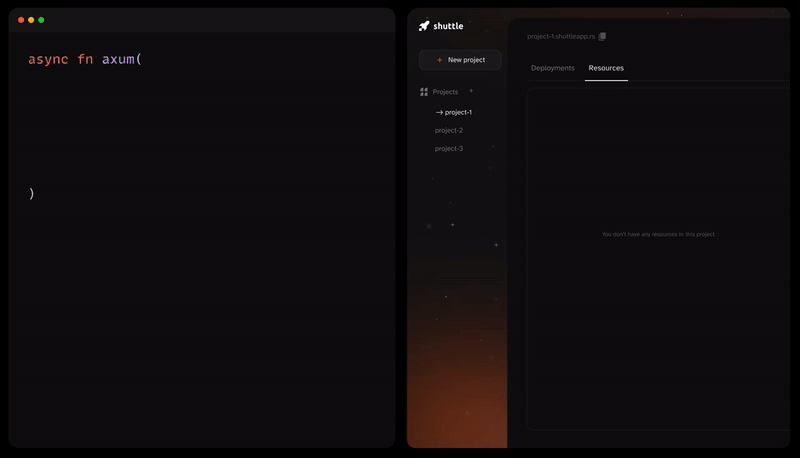Viewport: 800px width, 458px height.
Task: Click the shuttle brand name text
Action: click(448, 26)
